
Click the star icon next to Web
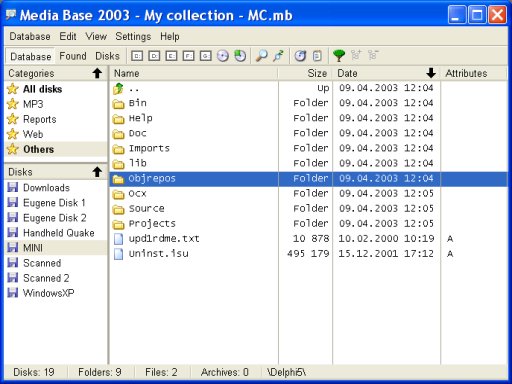pyautogui.click(x=13, y=134)
